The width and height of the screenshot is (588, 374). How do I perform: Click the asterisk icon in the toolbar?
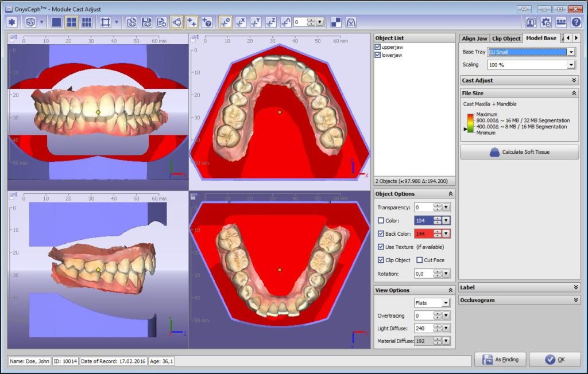click(11, 22)
